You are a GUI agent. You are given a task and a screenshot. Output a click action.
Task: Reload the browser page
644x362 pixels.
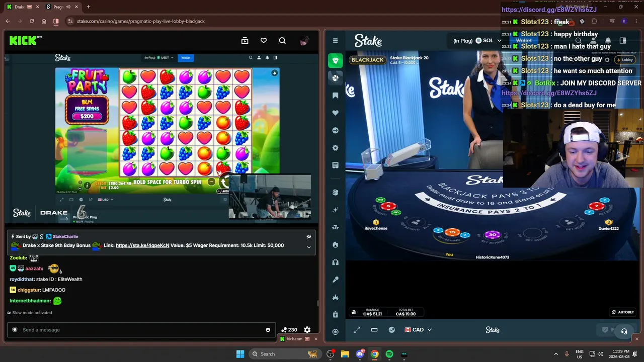(x=32, y=21)
